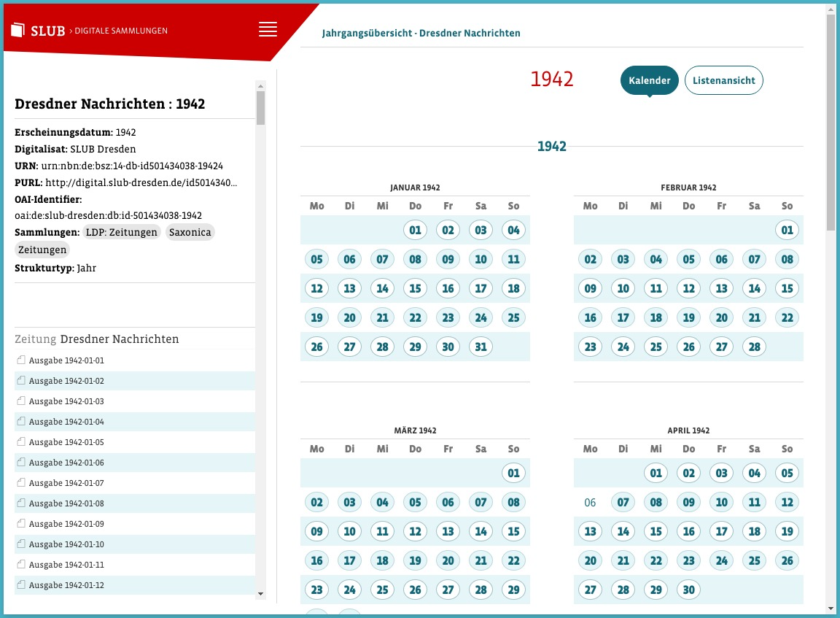Click document icon beside Ausgabe 1942-01-03
The height and width of the screenshot is (618, 840).
21,401
